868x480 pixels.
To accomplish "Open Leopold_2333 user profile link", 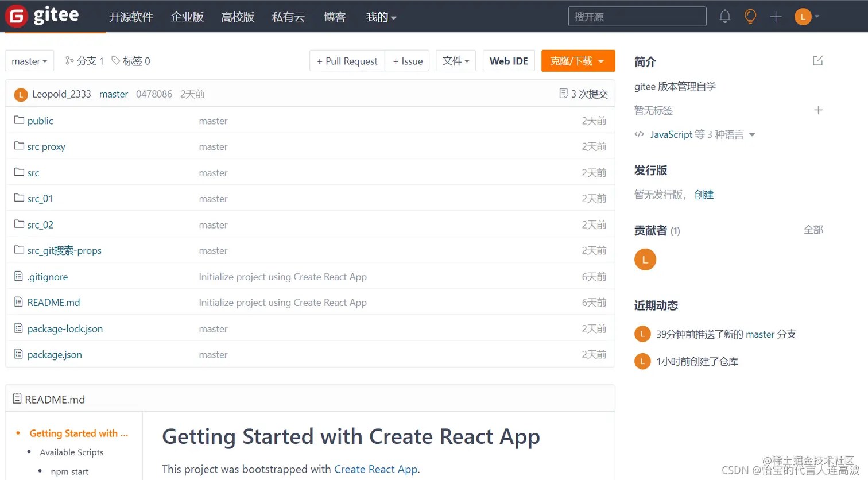I will pyautogui.click(x=61, y=94).
